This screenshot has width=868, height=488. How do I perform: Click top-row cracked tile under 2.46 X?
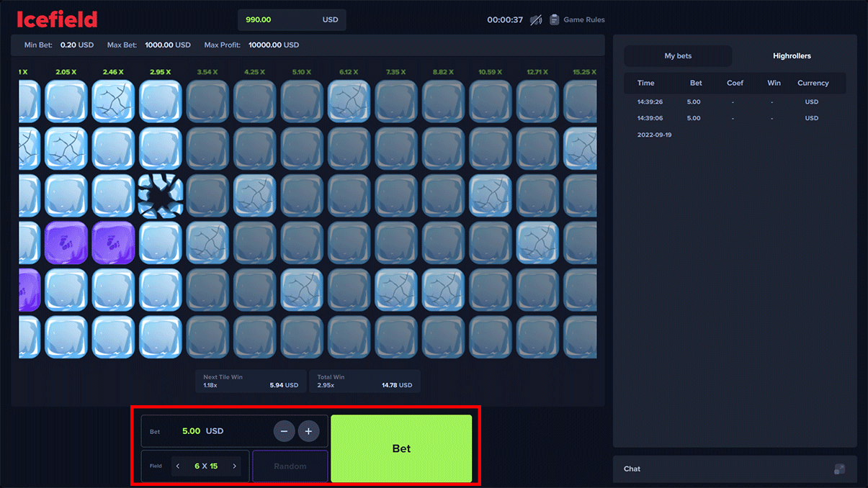(x=113, y=101)
